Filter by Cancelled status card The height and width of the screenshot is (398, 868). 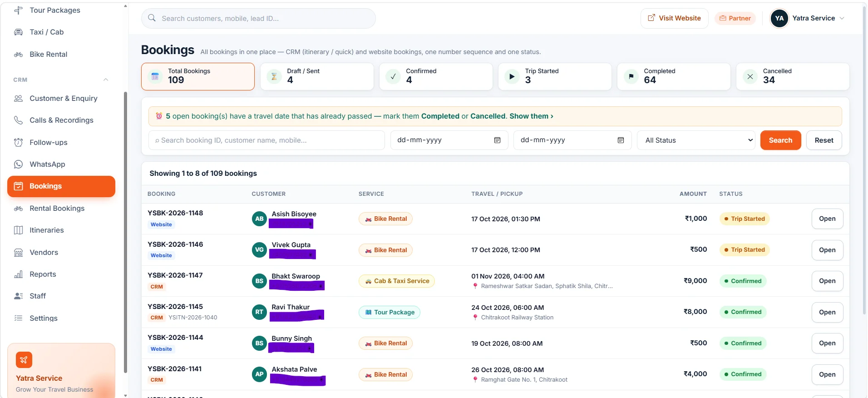tap(793, 76)
